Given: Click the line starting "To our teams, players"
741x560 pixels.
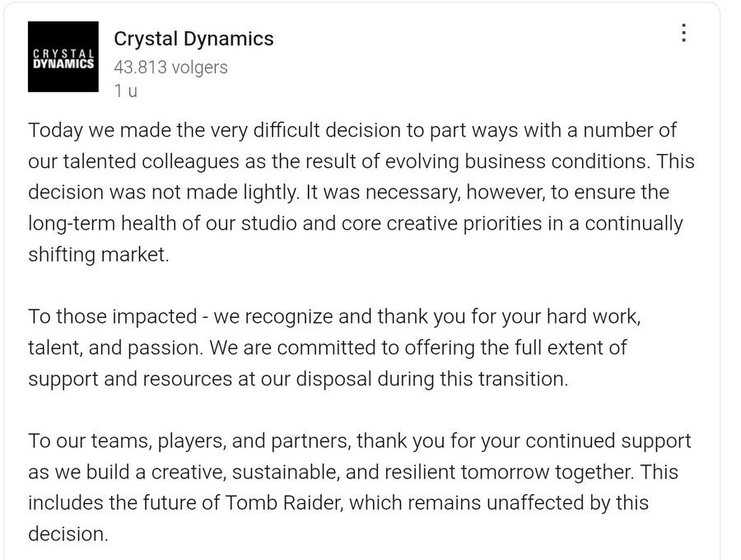Looking at the screenshot, I should tap(360, 441).
